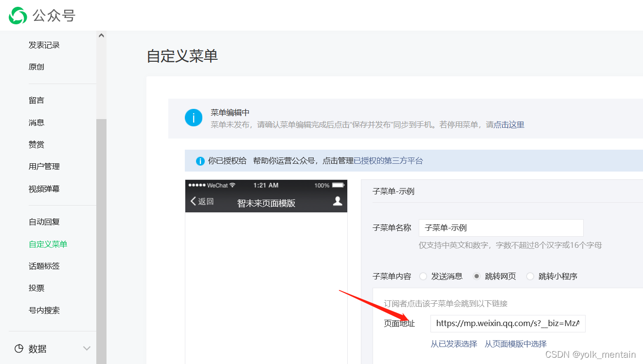Open 投票 in the sidebar

[x=36, y=288]
